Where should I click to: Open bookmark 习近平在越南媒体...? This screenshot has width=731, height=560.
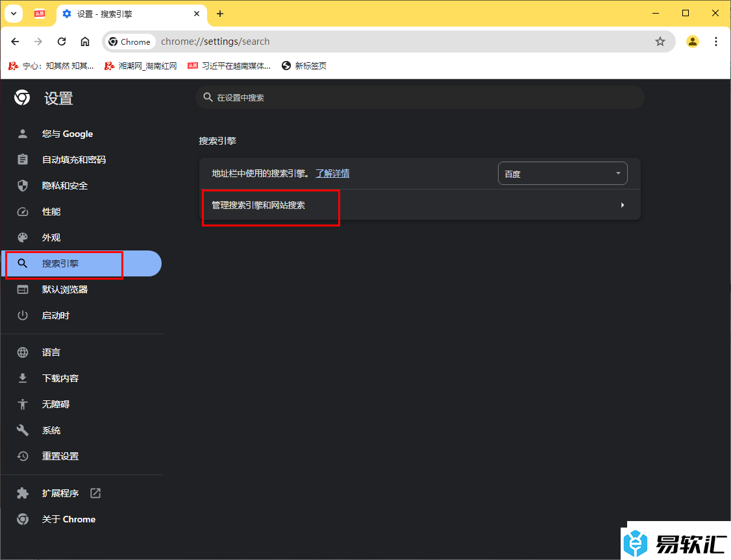tap(229, 66)
